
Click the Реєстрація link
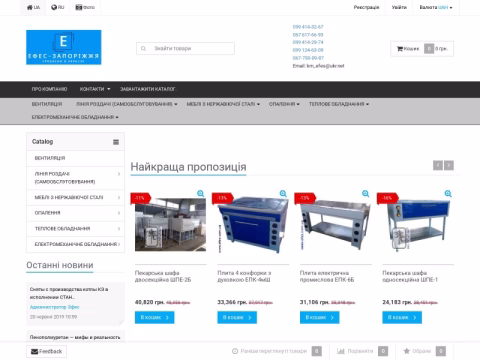click(x=366, y=7)
